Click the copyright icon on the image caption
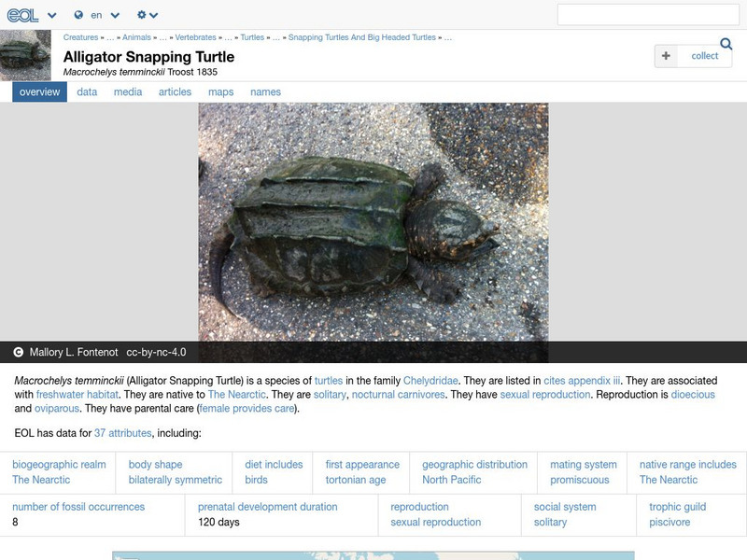Image resolution: width=747 pixels, height=560 pixels. (x=19, y=354)
